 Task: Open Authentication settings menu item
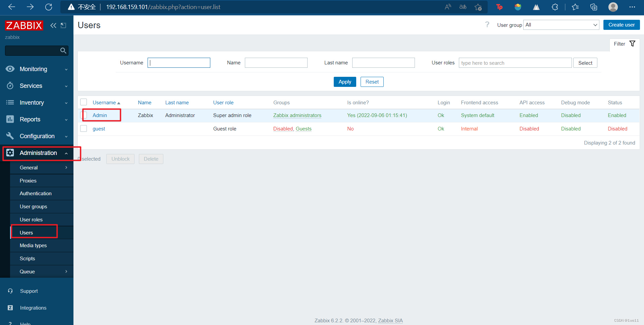pyautogui.click(x=42, y=194)
